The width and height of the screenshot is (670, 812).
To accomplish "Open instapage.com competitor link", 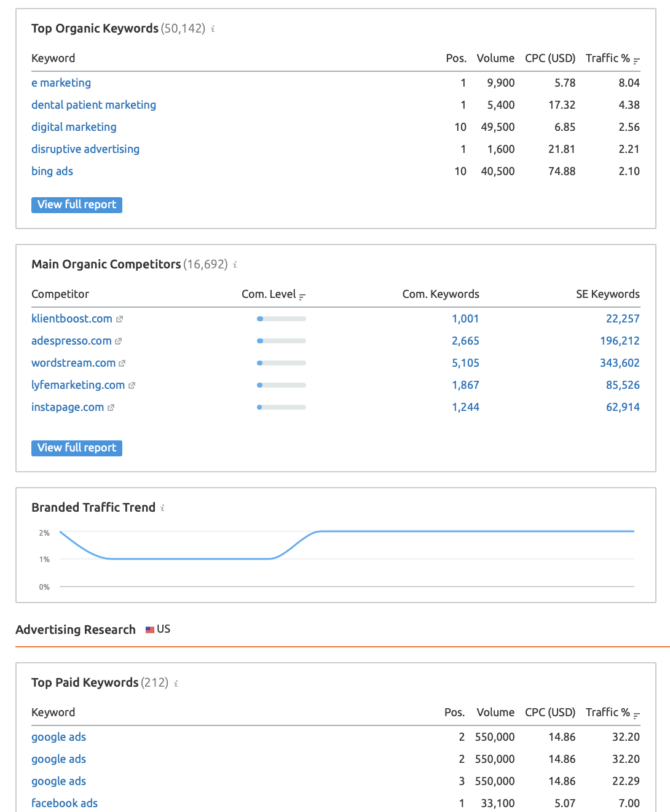I will pos(68,407).
